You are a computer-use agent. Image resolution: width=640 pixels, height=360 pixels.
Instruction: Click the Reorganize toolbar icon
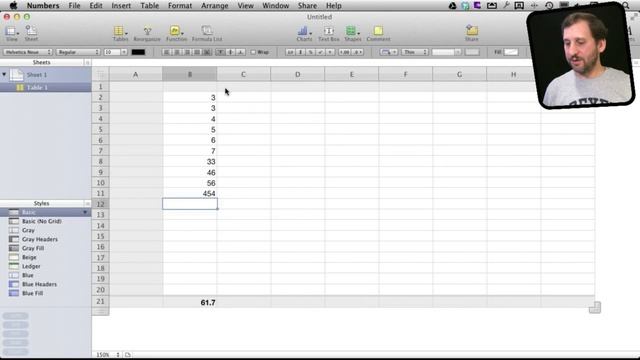click(147, 33)
